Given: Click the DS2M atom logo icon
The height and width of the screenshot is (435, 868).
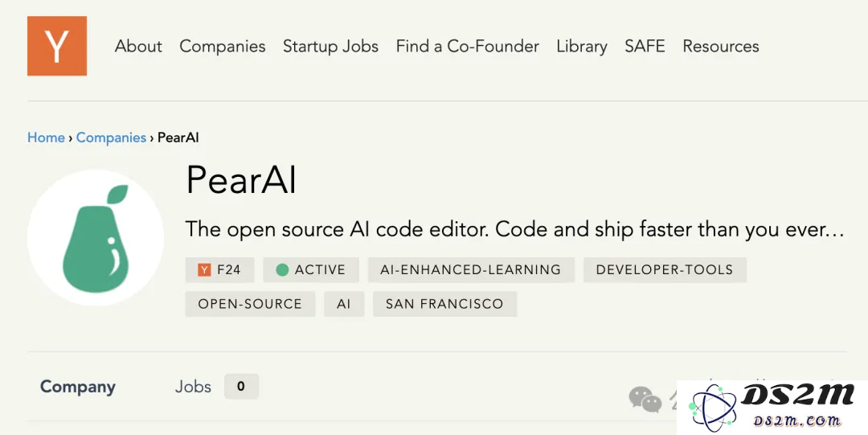Looking at the screenshot, I should click(712, 408).
